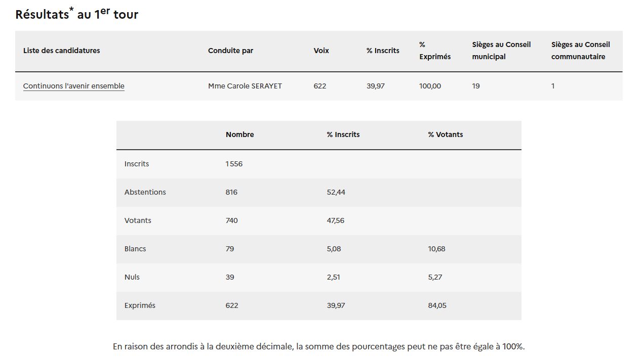Click the rounding note below the table
The width and height of the screenshot is (644, 358).
click(x=318, y=346)
